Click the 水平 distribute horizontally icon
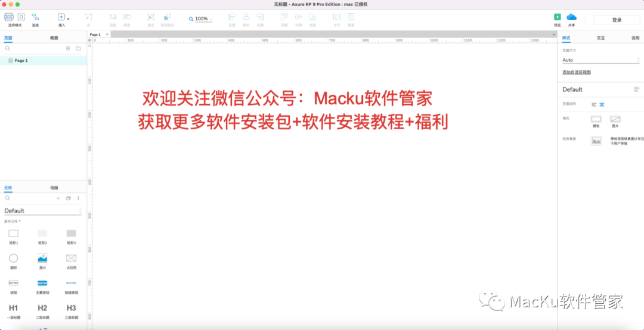Image resolution: width=644 pixels, height=330 pixels. 337,17
